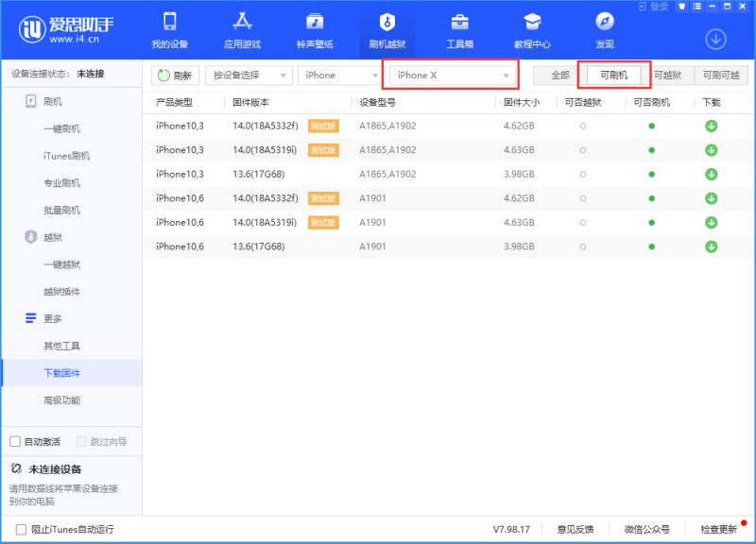
Task: Click the 越狱 shield sidebar icon
Action: tap(31, 237)
